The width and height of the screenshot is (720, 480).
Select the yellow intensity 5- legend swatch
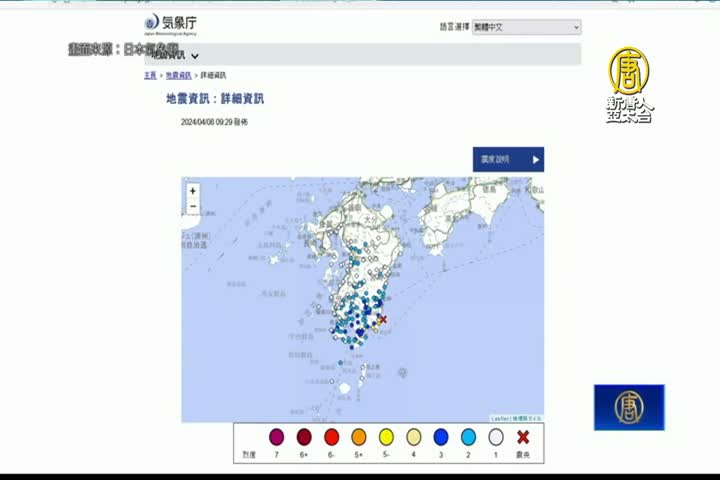386,437
